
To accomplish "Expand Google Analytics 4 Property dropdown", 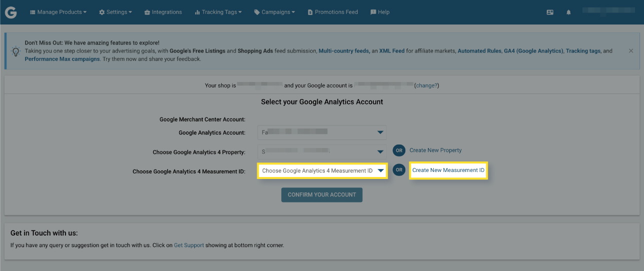I will coord(322,151).
